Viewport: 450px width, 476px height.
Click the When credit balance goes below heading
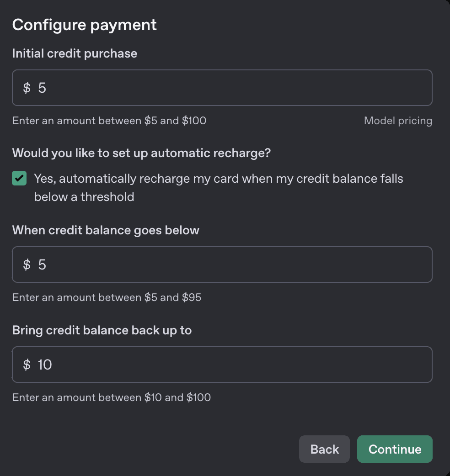tap(106, 230)
